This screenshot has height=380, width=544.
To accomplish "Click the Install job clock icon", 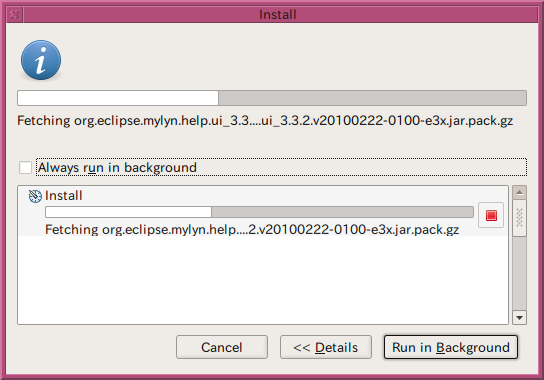I will (35, 196).
